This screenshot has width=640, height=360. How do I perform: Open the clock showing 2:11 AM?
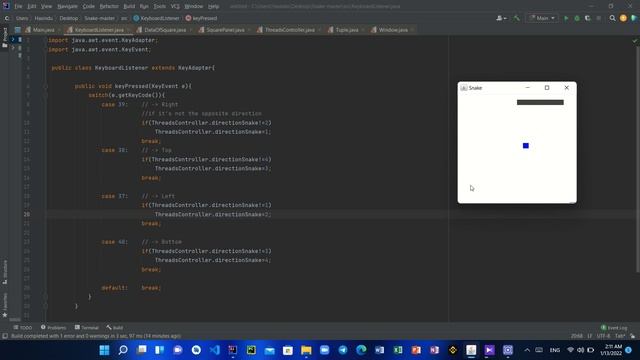611,350
